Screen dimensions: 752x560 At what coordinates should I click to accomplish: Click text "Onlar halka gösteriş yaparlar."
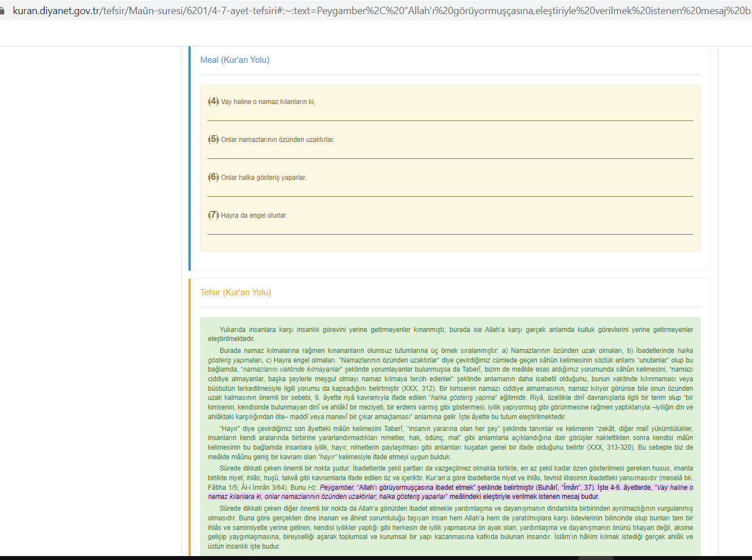pos(264,178)
